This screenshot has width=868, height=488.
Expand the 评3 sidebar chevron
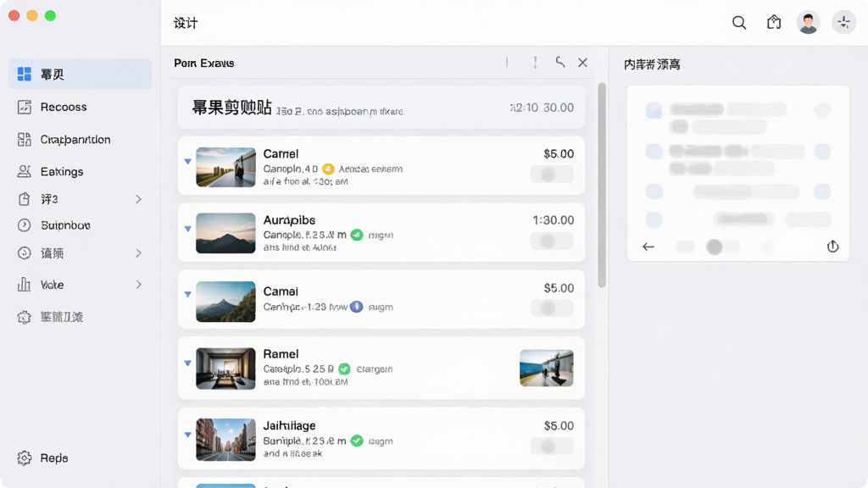coord(138,199)
